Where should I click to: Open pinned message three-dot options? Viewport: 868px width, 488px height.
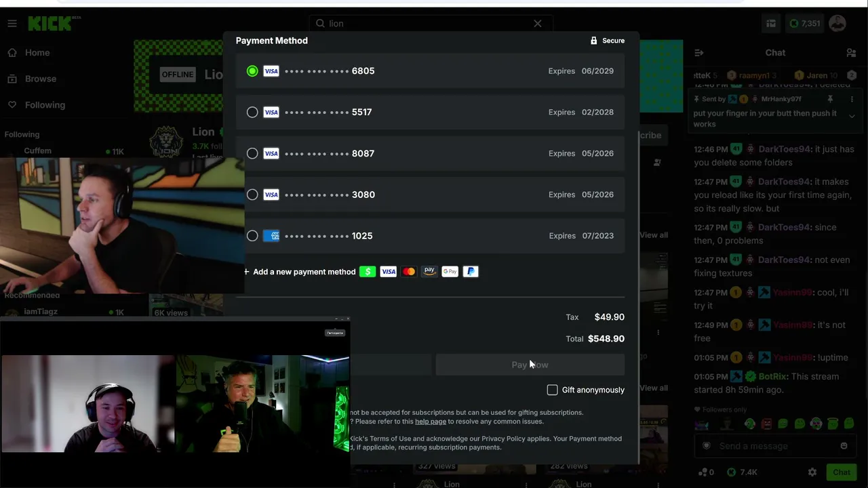pyautogui.click(x=852, y=99)
